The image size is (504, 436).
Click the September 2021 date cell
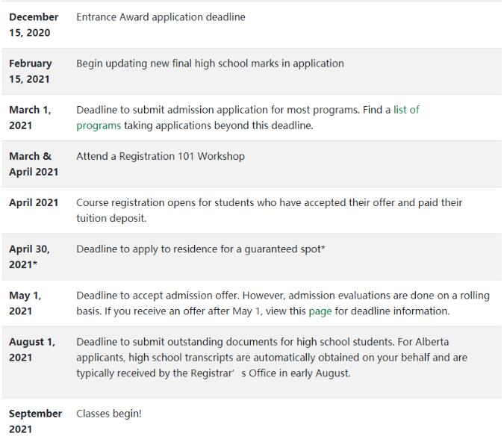(x=35, y=420)
